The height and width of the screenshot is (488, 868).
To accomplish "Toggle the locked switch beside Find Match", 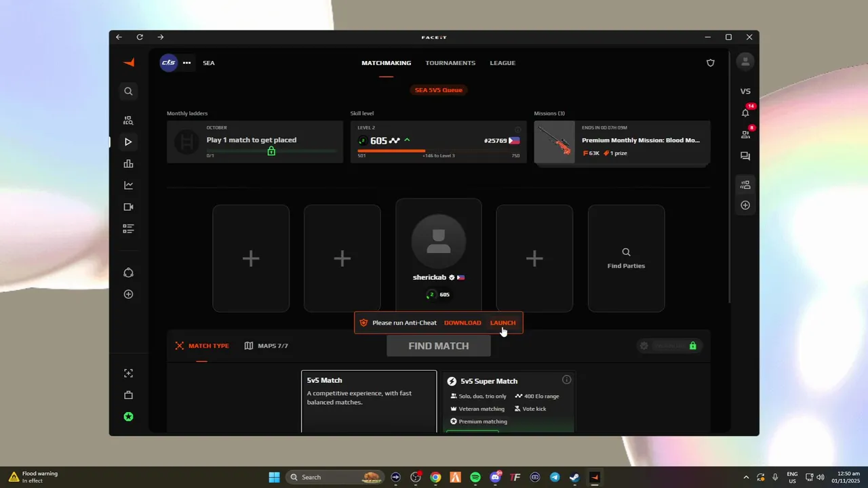I will pos(670,346).
